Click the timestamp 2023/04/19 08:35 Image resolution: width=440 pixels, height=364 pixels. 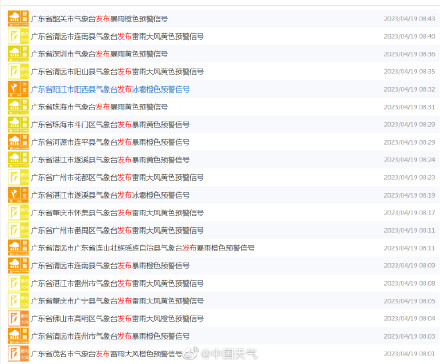tap(409, 72)
